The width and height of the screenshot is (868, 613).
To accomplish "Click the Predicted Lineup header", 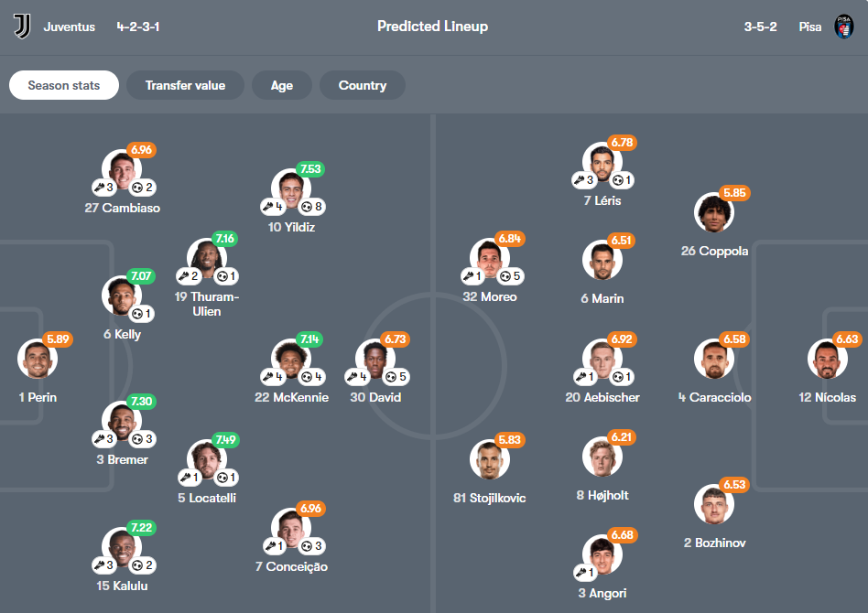I will pos(432,27).
